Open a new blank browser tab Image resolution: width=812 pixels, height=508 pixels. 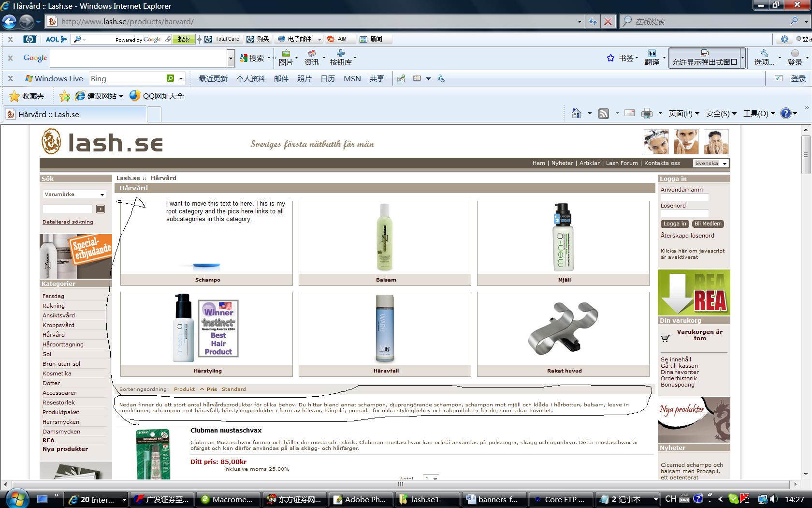[x=154, y=115]
